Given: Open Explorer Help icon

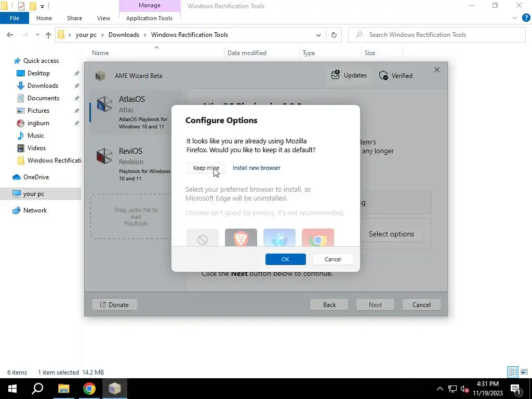Looking at the screenshot, I should coord(526,18).
